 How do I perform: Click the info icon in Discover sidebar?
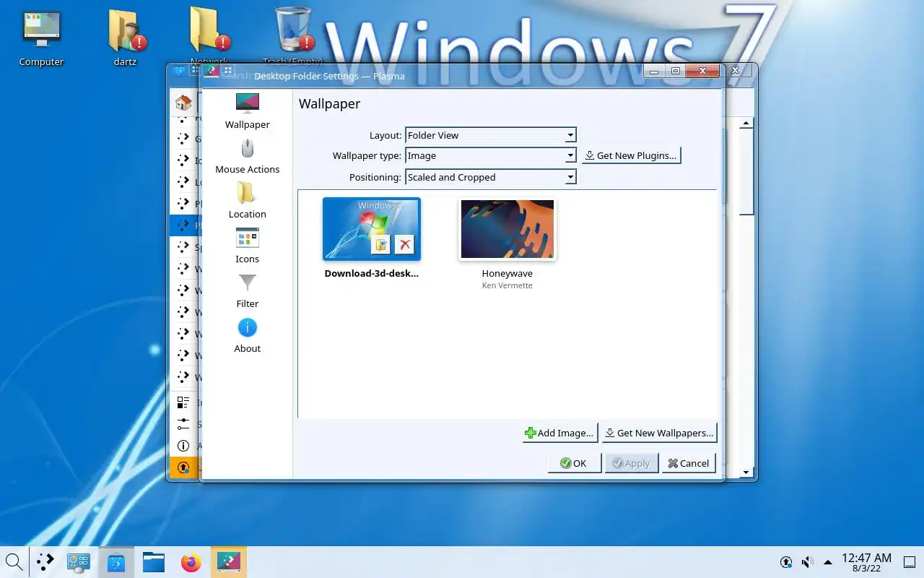click(x=183, y=446)
